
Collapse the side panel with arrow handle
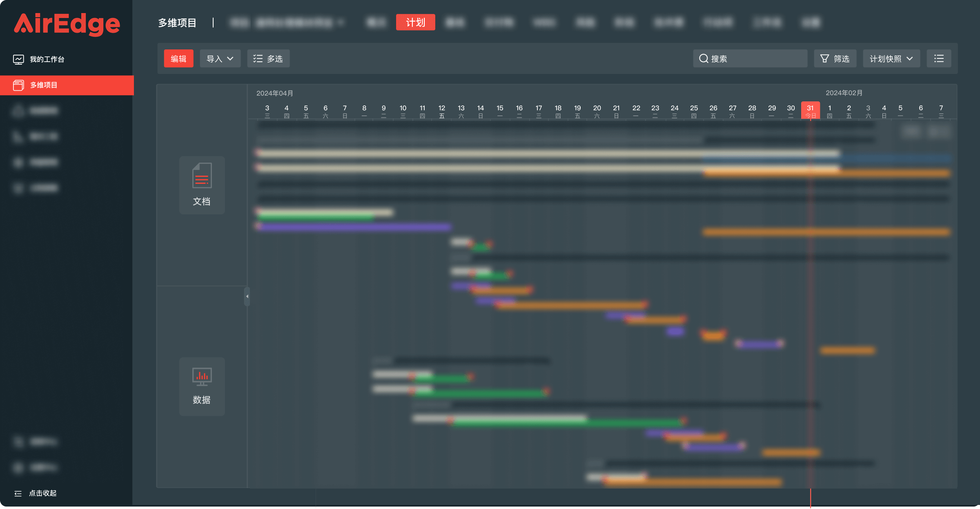pyautogui.click(x=247, y=297)
